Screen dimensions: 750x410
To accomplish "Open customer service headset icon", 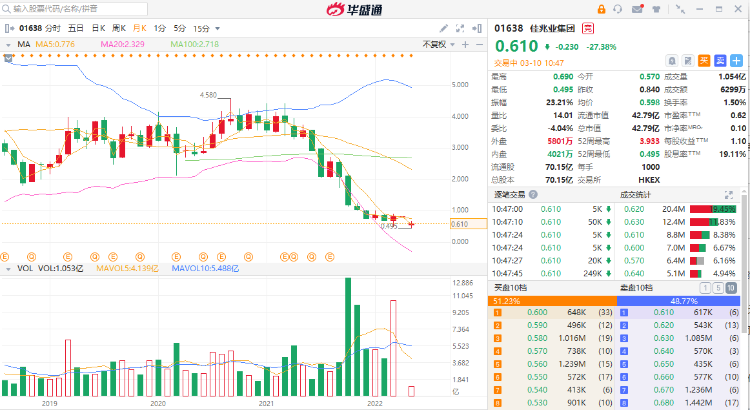I will tap(618, 9).
